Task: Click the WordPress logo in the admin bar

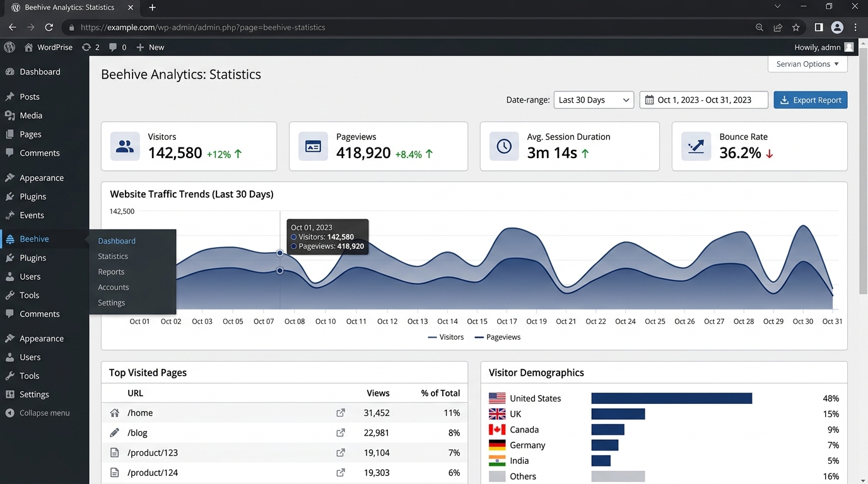Action: 9,47
